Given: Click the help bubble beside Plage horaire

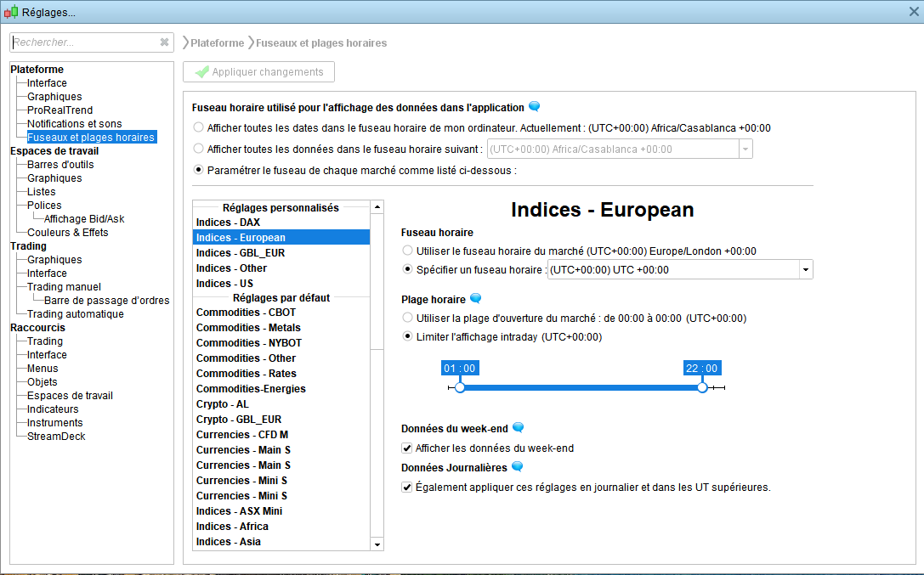Looking at the screenshot, I should [x=475, y=298].
